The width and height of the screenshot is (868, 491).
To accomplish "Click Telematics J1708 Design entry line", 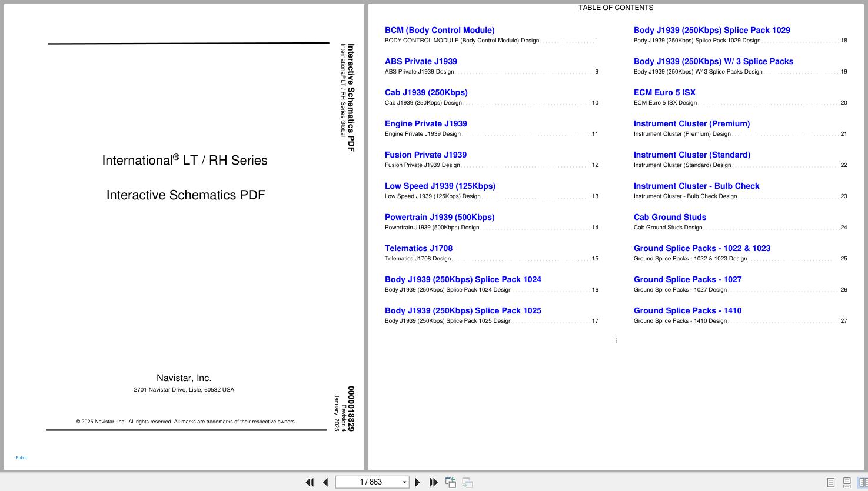I will click(x=491, y=259).
